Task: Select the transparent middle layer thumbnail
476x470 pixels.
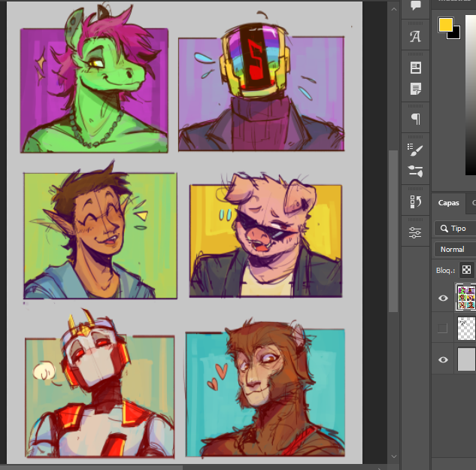Action: pos(466,328)
